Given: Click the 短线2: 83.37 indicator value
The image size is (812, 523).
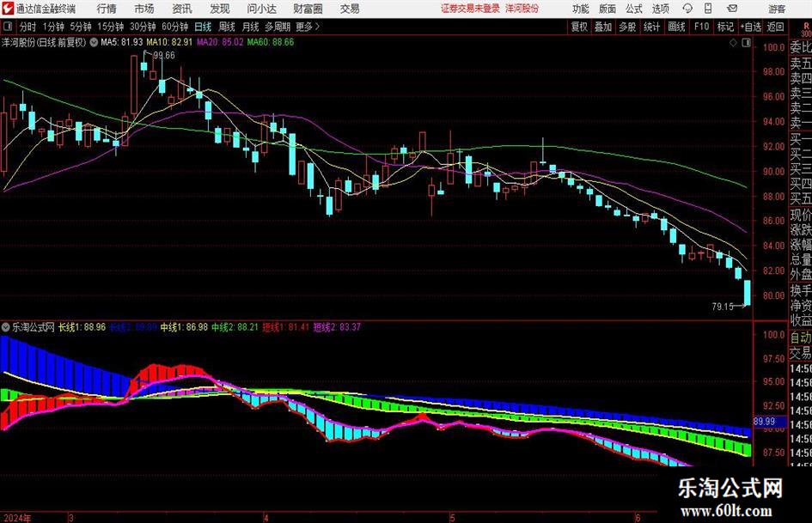Looking at the screenshot, I should (337, 327).
